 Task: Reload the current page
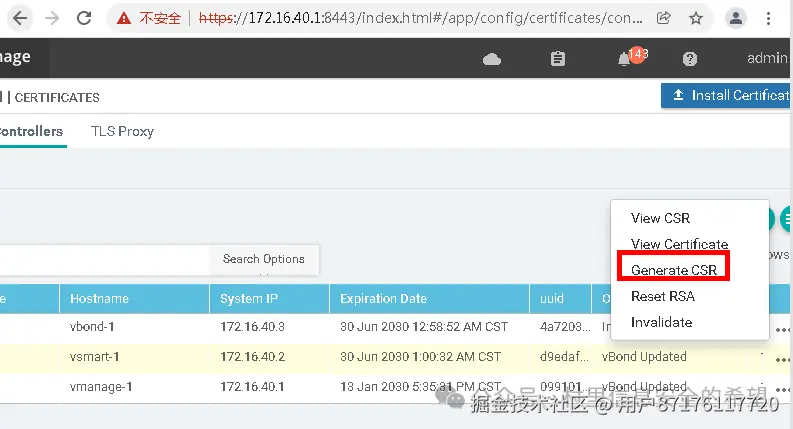(84, 19)
